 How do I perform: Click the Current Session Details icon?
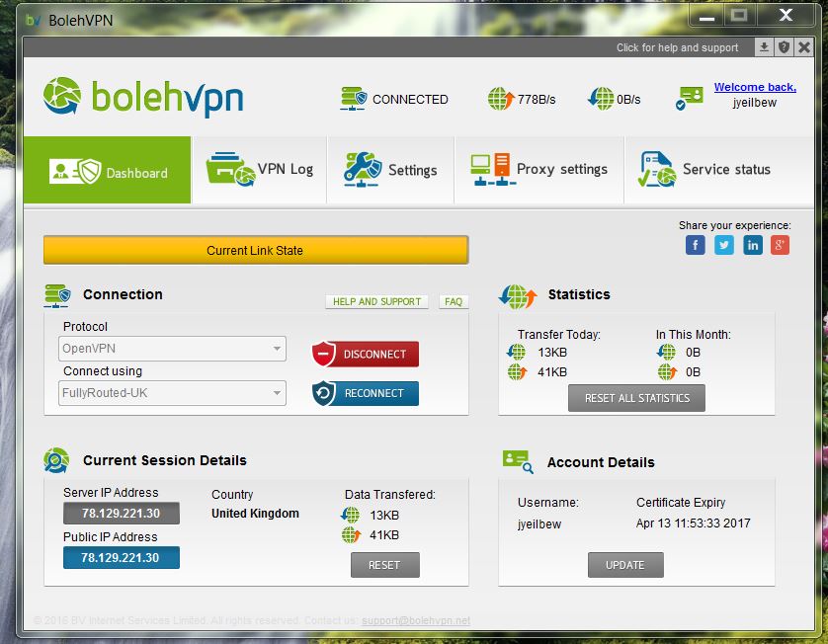point(56,460)
